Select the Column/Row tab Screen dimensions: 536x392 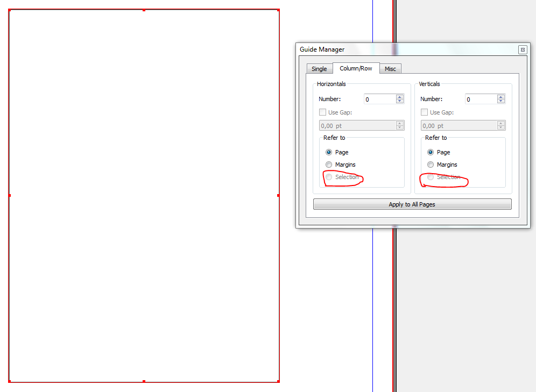356,68
